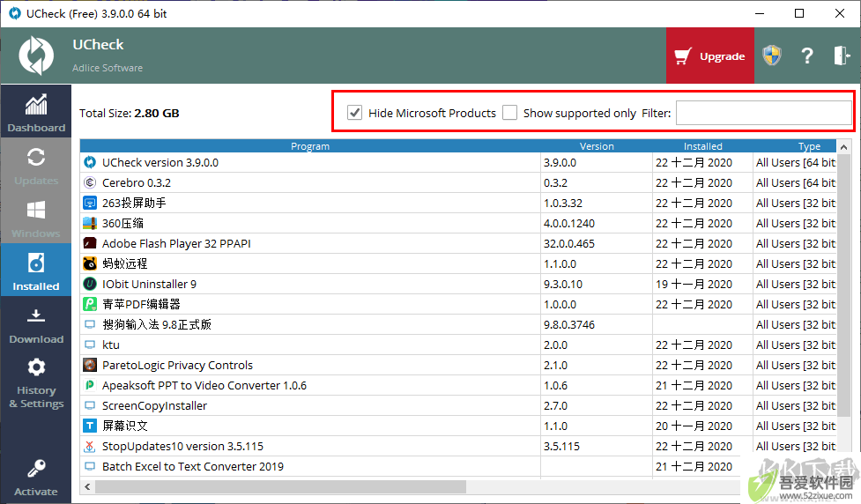Click the IObit Uninstaller 9 row icon
Screen dimensions: 861x504
tap(90, 284)
